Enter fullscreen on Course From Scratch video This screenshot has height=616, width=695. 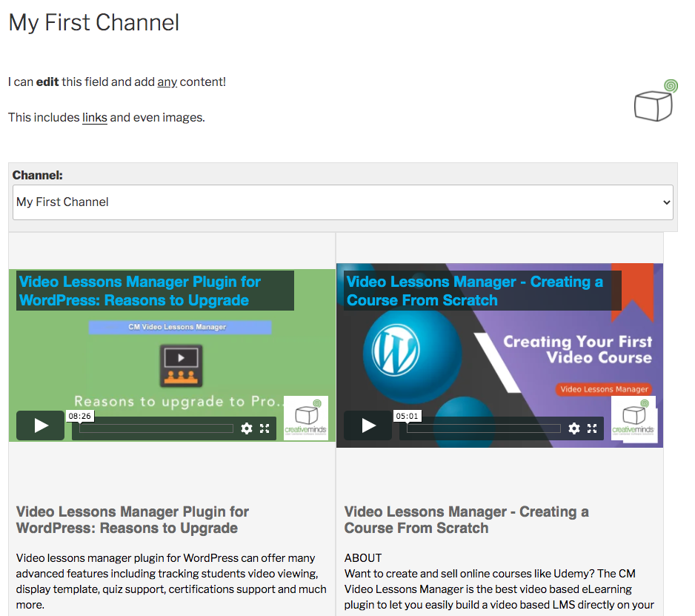[x=592, y=428]
